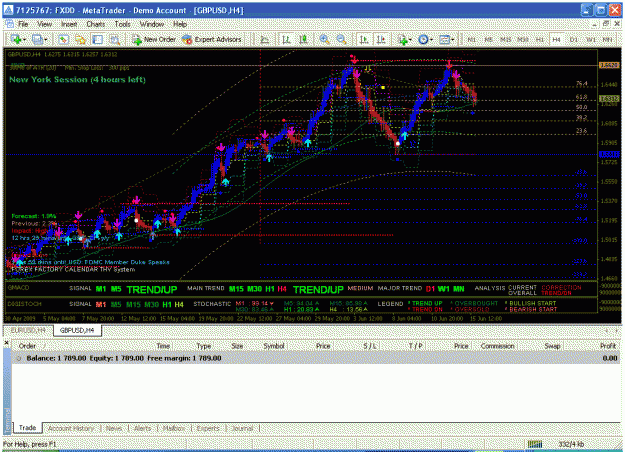This screenshot has width=625, height=452.
Task: Expand the New Chart dropdown arrow
Action: point(25,40)
